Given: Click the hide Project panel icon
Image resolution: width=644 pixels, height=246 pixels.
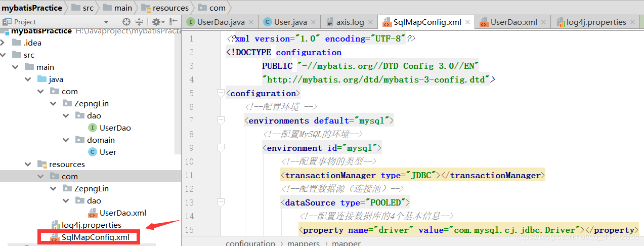Looking at the screenshot, I should point(173,22).
